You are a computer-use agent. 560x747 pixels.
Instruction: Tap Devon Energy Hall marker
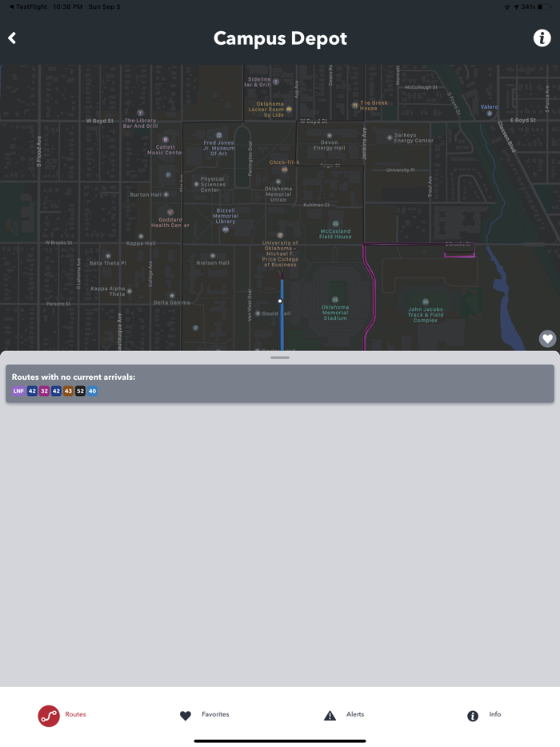tap(329, 136)
